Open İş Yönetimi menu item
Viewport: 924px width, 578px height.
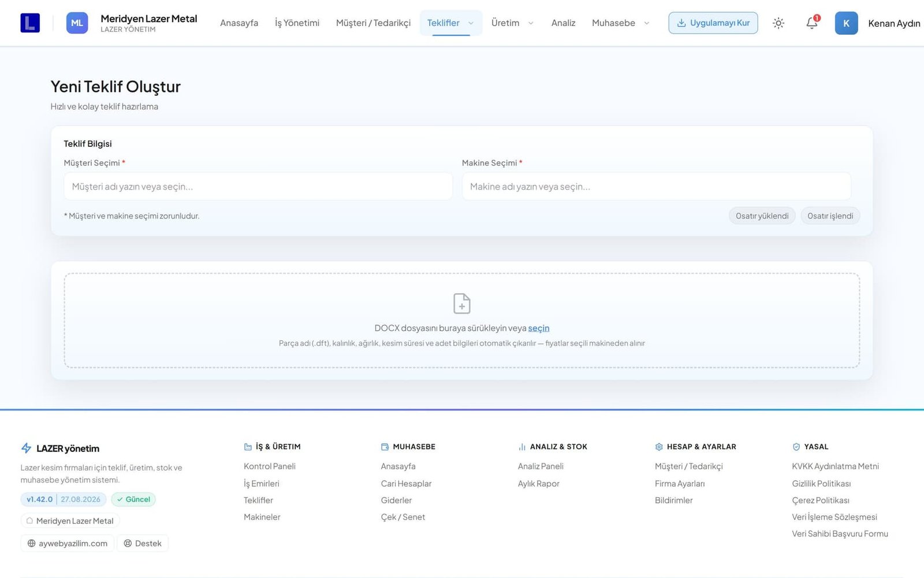point(297,23)
